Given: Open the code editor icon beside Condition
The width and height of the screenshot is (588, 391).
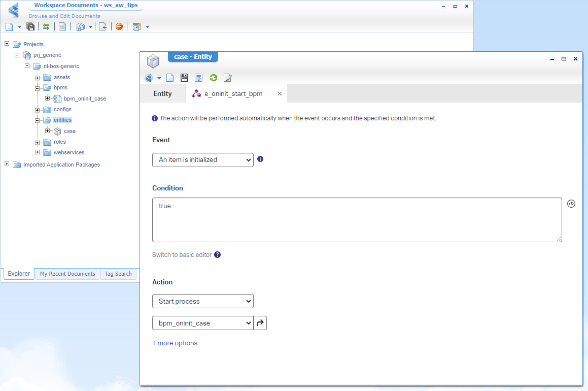Looking at the screenshot, I should click(x=571, y=204).
